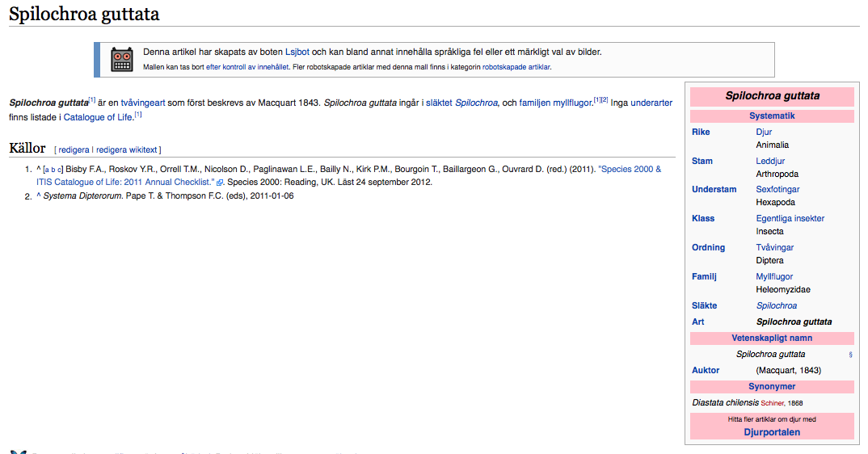Click 'redigera wikitext' next to Källor
The height and width of the screenshot is (454, 868).
click(127, 149)
